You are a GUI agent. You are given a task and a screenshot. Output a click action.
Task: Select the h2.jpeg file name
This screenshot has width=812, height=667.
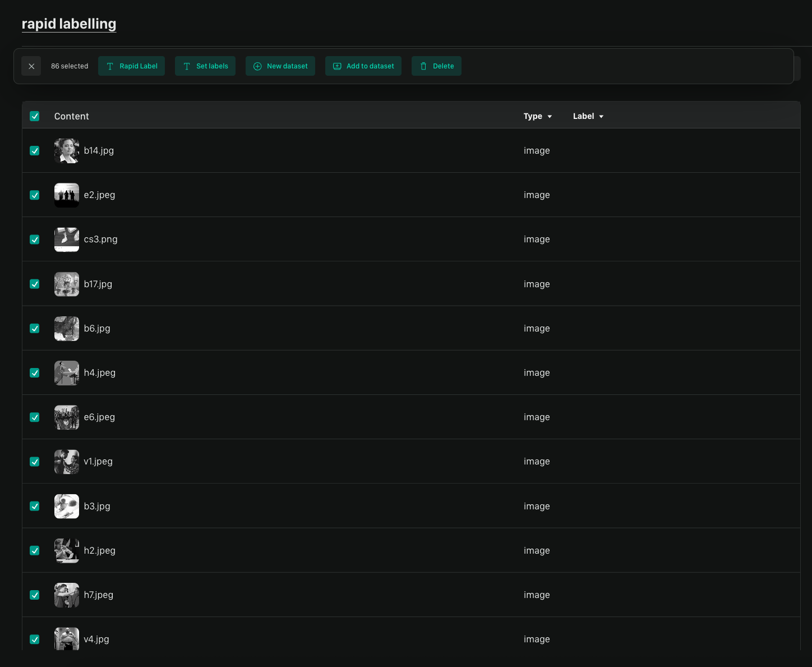tap(100, 550)
